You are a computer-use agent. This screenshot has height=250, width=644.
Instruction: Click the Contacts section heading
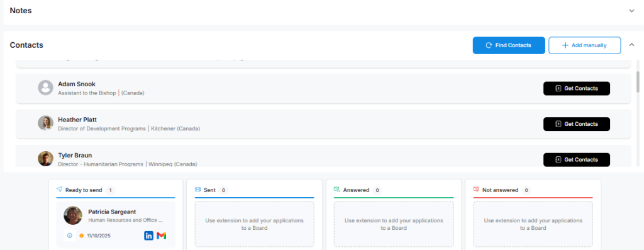26,45
